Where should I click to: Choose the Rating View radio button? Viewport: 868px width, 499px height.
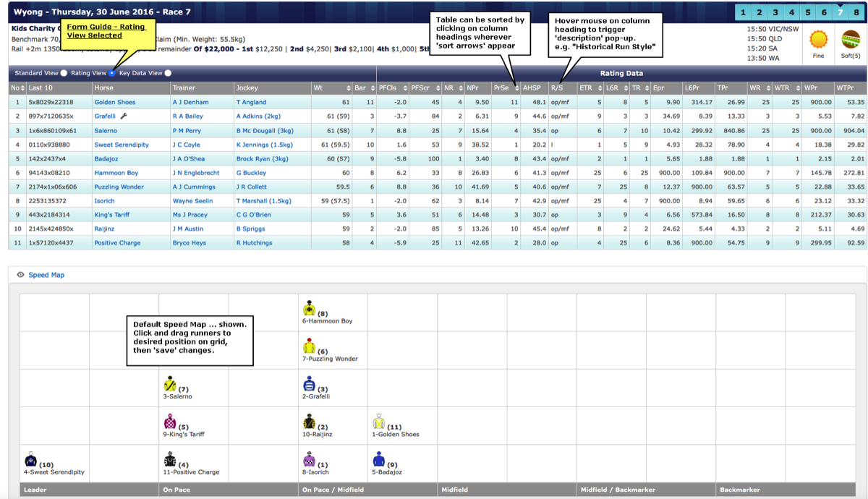tap(112, 73)
